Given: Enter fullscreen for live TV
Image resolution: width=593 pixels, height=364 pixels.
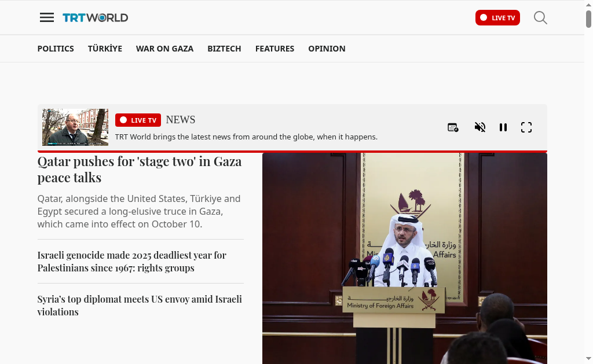Looking at the screenshot, I should pyautogui.click(x=526, y=127).
